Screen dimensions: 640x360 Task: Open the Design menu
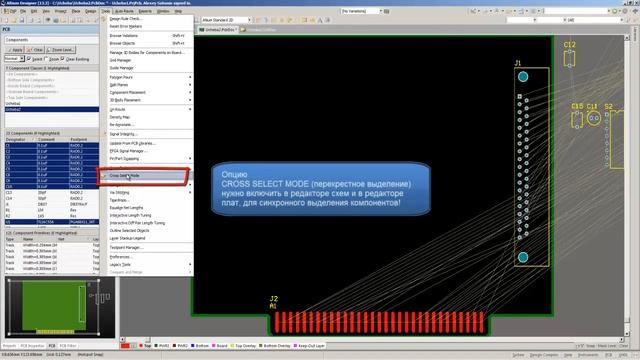[90, 11]
